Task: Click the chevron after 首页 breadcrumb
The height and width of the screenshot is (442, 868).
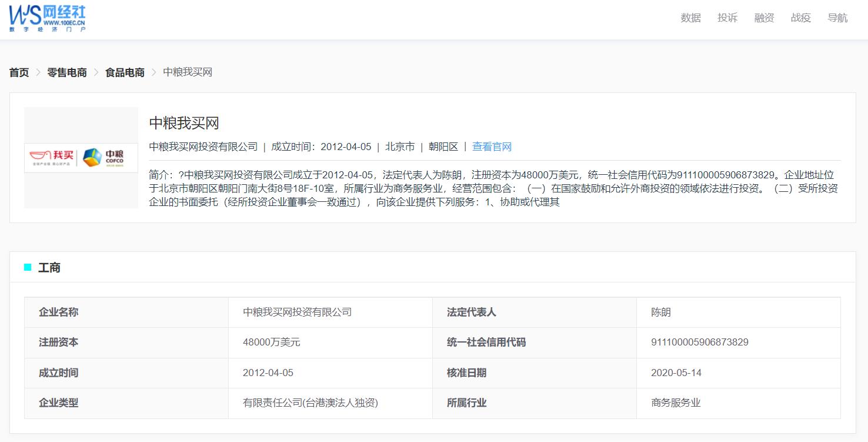Action: tap(37, 72)
